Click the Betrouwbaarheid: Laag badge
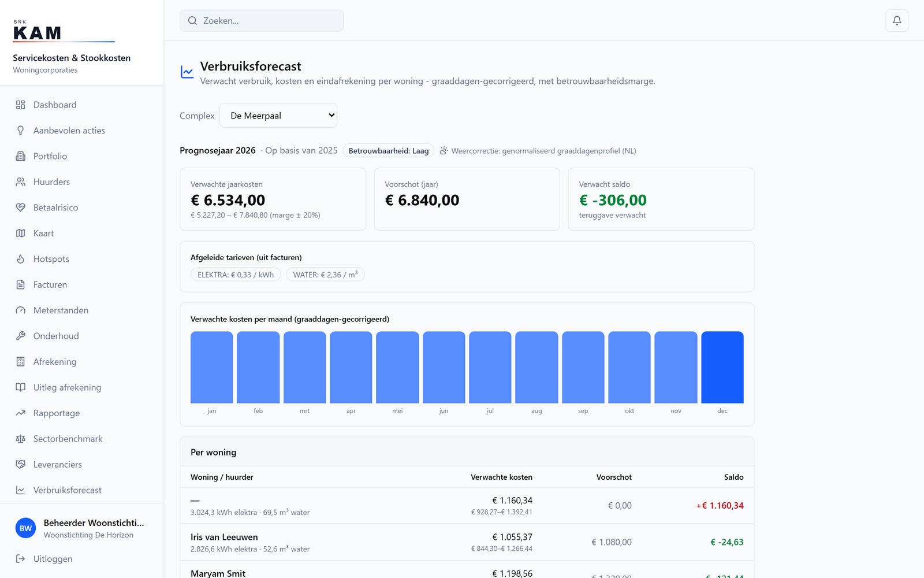This screenshot has height=578, width=924. pos(389,151)
